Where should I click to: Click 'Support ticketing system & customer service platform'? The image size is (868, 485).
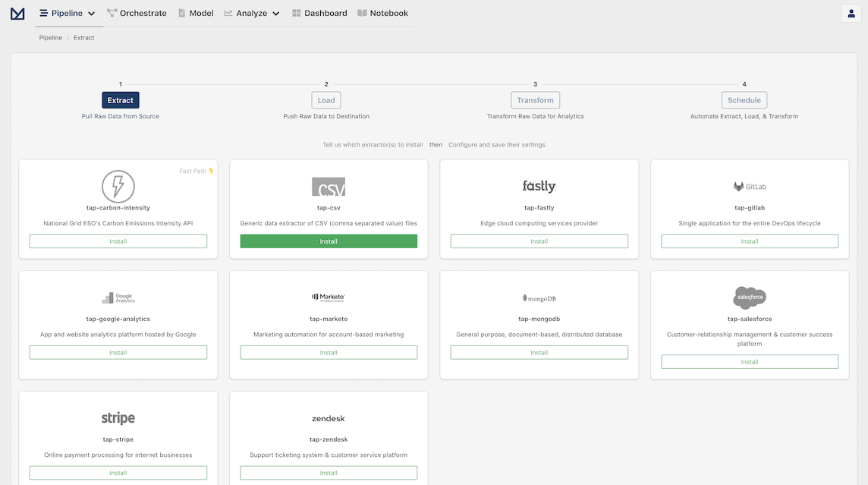point(329,455)
